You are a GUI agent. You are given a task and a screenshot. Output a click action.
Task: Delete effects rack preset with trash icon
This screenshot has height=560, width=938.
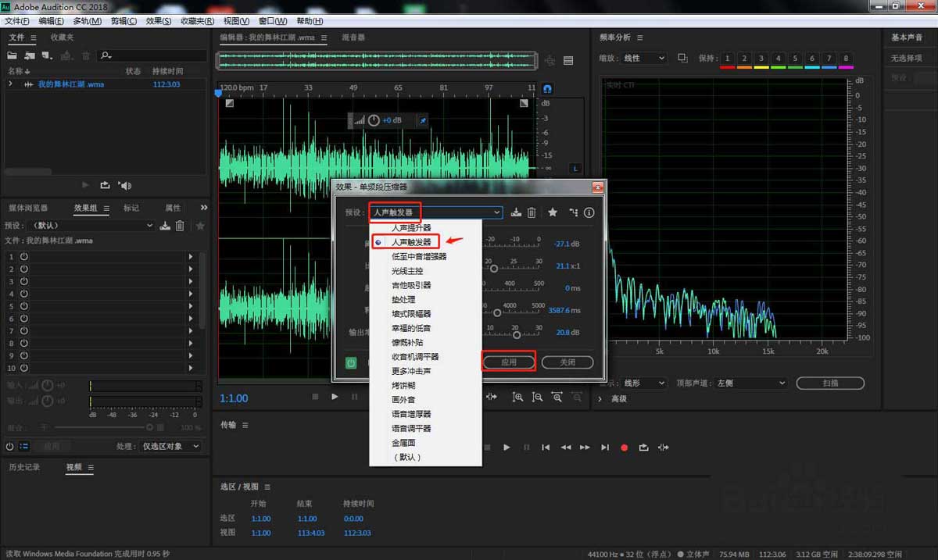click(180, 226)
